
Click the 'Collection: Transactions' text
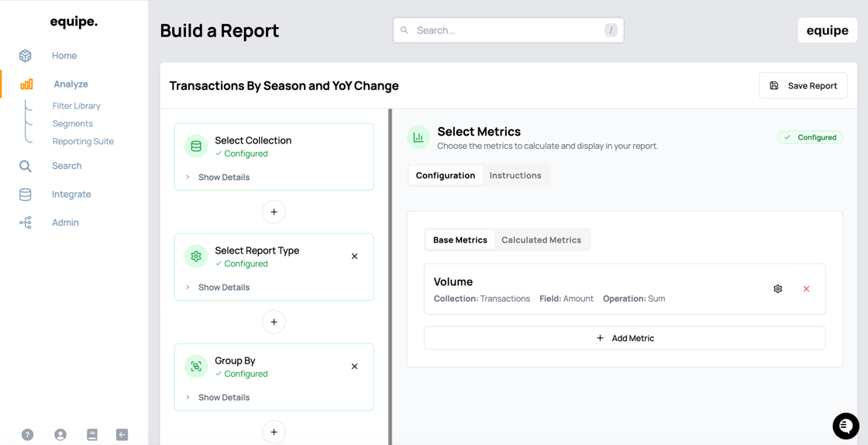click(x=482, y=299)
